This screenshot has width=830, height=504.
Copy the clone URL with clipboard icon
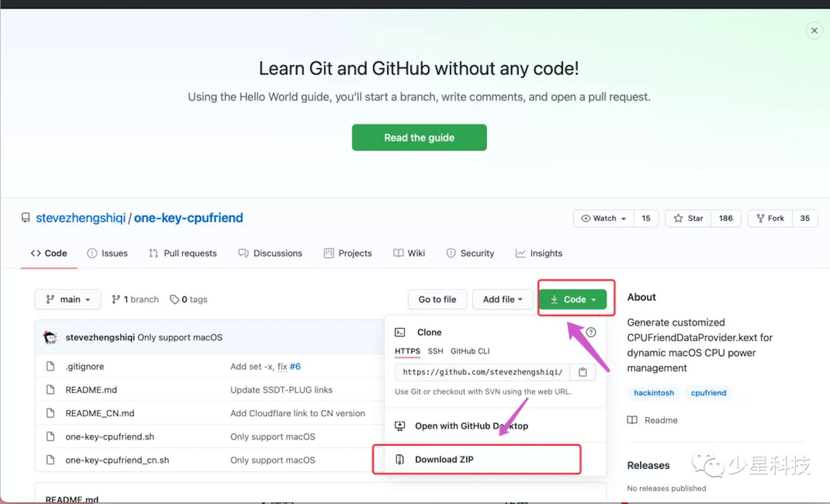click(x=582, y=372)
